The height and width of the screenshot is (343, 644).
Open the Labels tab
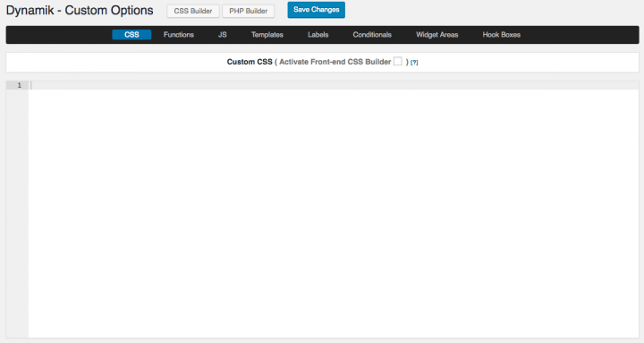(x=318, y=35)
